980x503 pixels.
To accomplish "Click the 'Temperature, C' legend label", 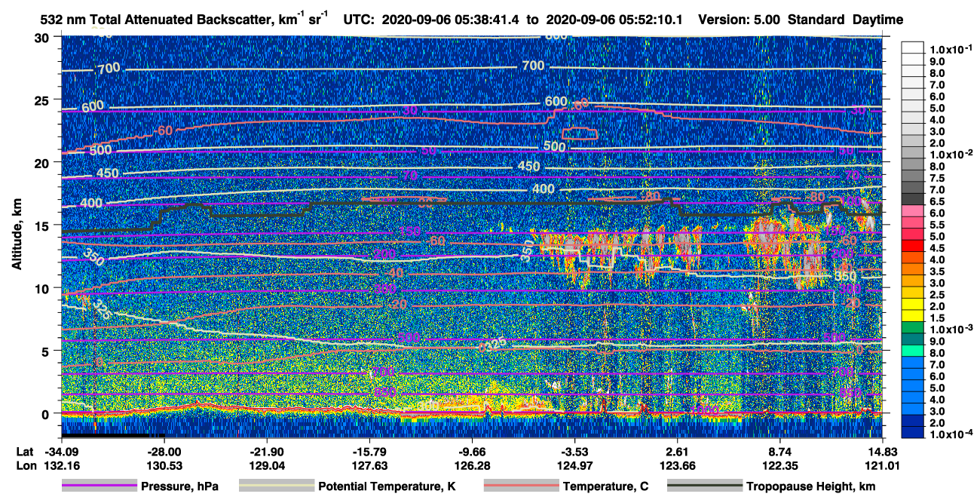I will [605, 486].
